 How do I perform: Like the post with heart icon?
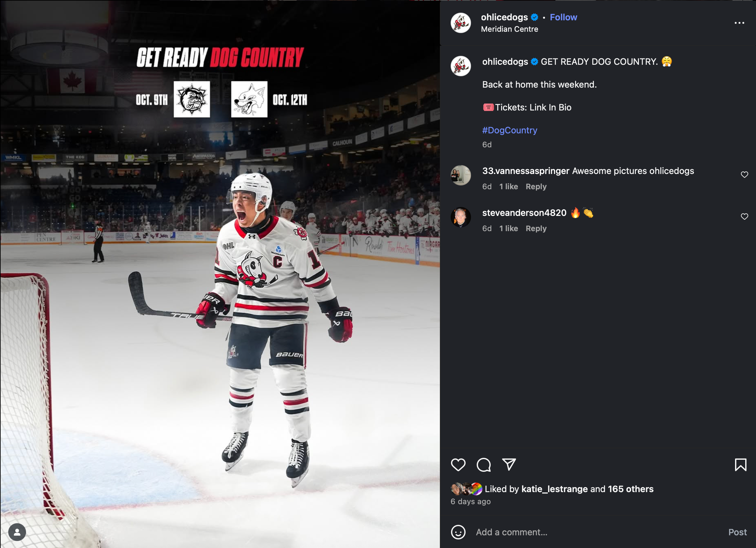click(458, 464)
